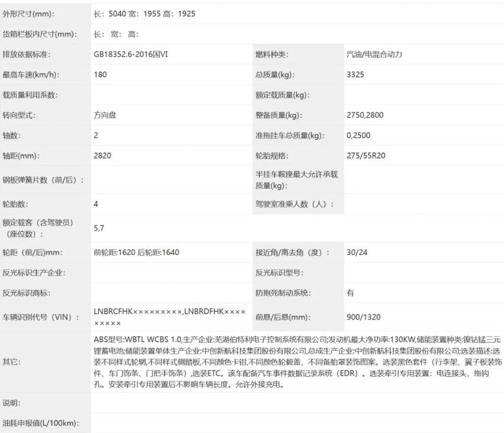
Task: Select seating capacity value 5,7
Action: click(99, 228)
